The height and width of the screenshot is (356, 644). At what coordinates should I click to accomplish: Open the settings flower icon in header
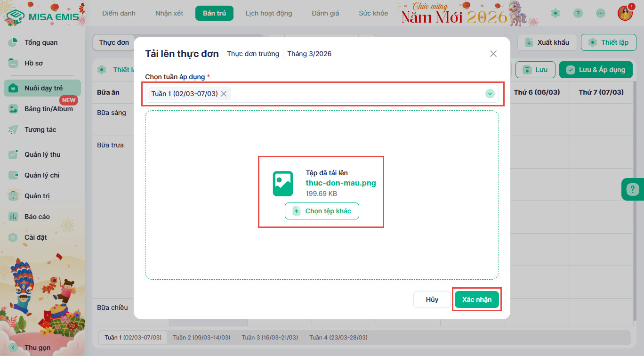click(x=555, y=13)
